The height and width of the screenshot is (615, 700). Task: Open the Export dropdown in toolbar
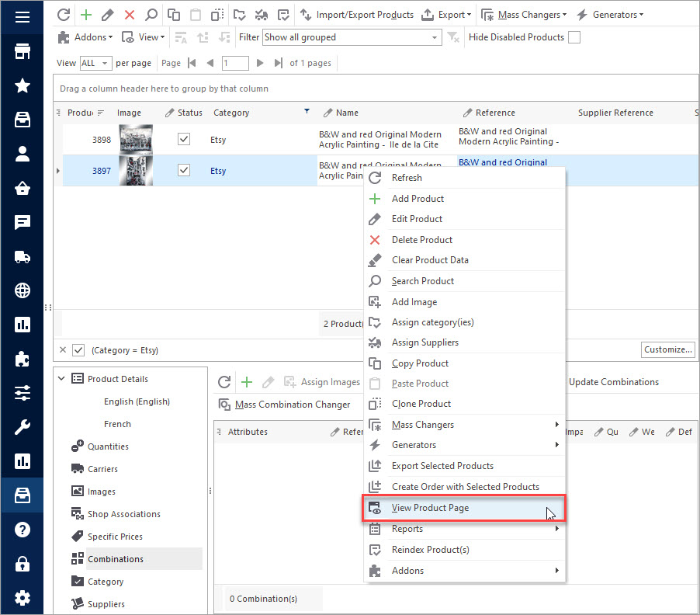pos(446,15)
